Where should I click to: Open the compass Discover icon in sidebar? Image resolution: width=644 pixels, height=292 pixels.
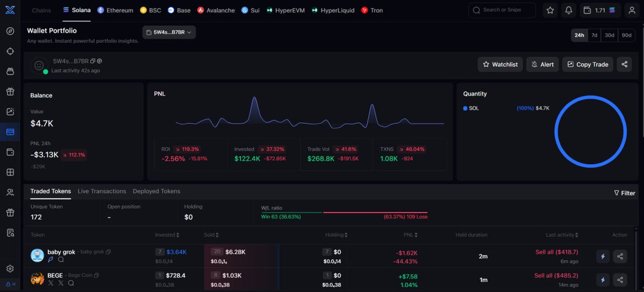[x=10, y=31]
